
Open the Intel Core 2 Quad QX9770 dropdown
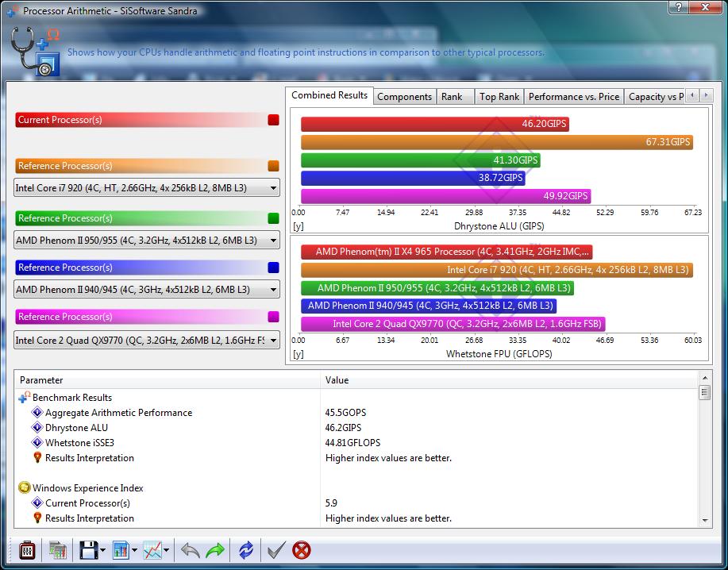tap(147, 341)
